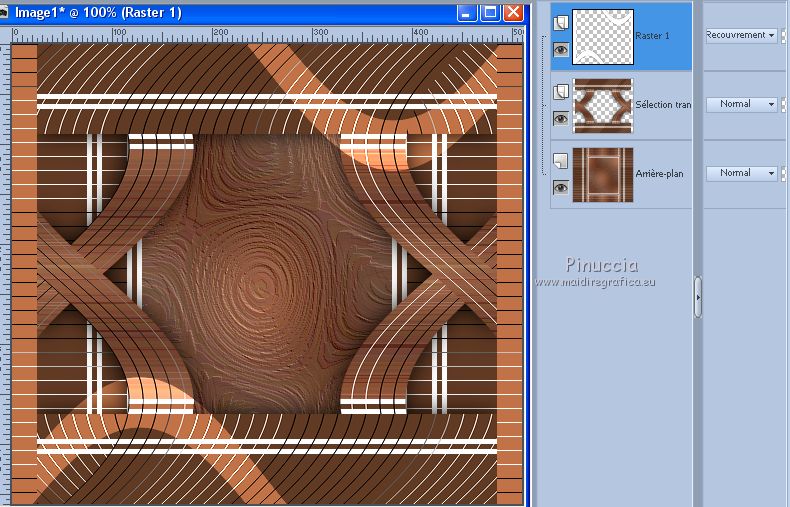Open Recouvrement blend mode dropdown for Raster 1
The width and height of the screenshot is (790, 507).
pyautogui.click(x=741, y=35)
